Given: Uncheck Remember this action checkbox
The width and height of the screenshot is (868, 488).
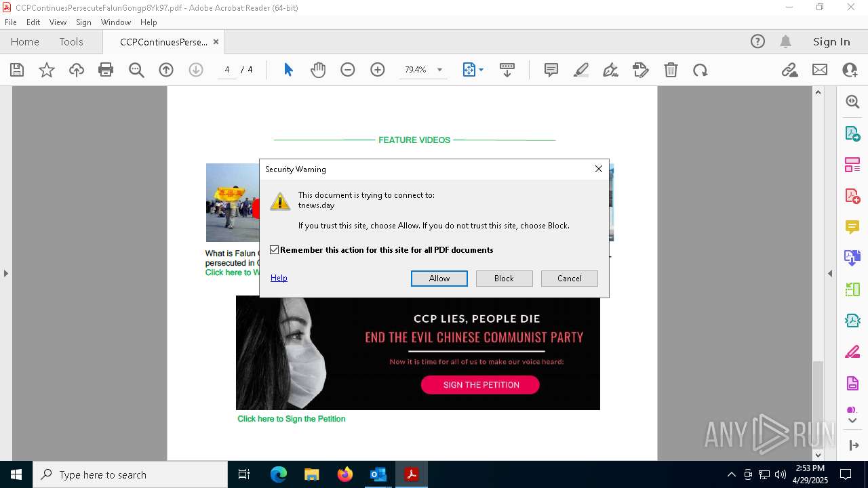Looking at the screenshot, I should [x=275, y=250].
